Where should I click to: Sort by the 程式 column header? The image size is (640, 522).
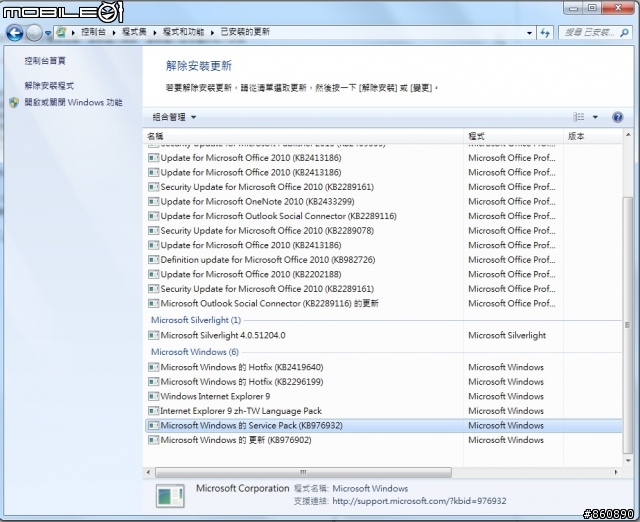tap(513, 136)
